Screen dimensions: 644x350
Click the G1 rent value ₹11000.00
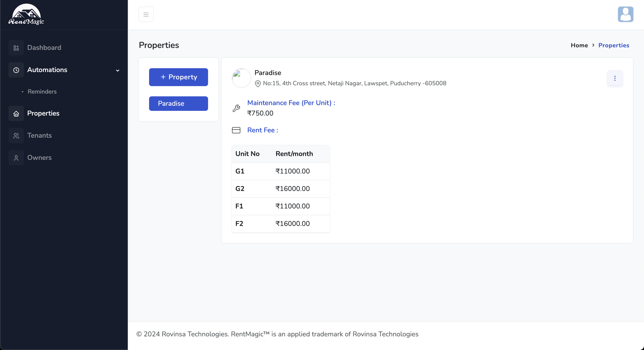[x=292, y=171]
